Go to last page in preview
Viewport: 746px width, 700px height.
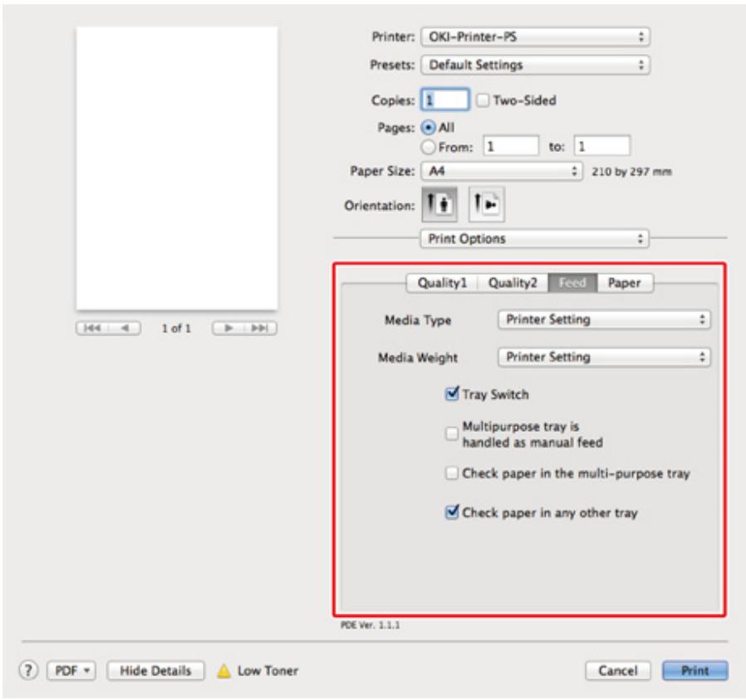click(x=260, y=328)
